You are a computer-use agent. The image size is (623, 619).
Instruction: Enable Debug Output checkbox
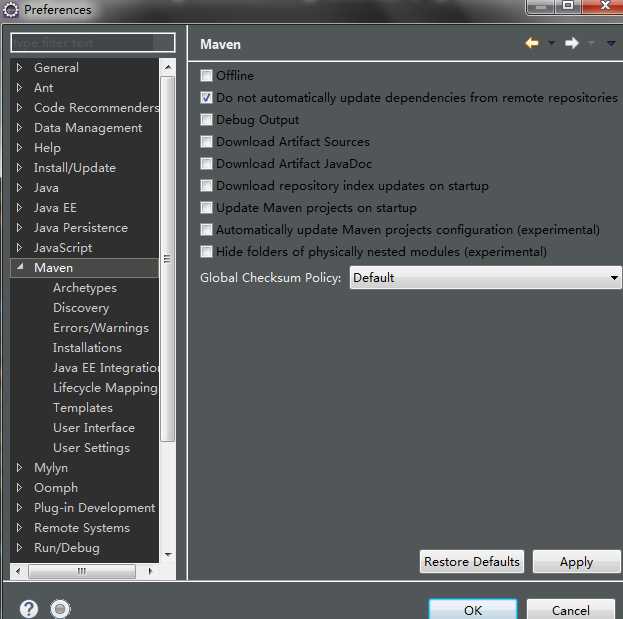(206, 120)
